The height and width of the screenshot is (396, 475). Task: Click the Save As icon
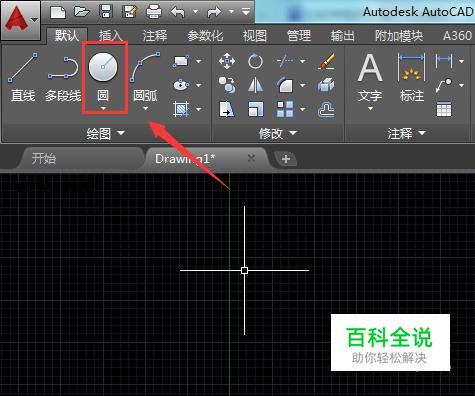[130, 12]
